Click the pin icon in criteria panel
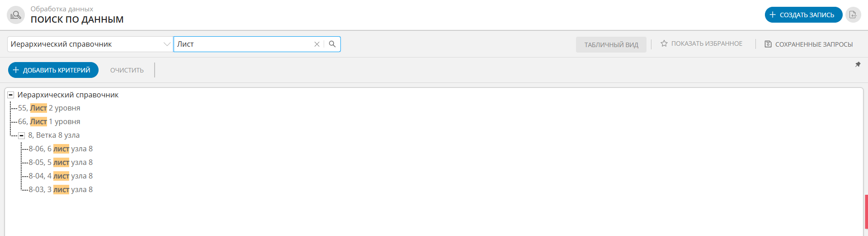The width and height of the screenshot is (868, 236). point(858,65)
